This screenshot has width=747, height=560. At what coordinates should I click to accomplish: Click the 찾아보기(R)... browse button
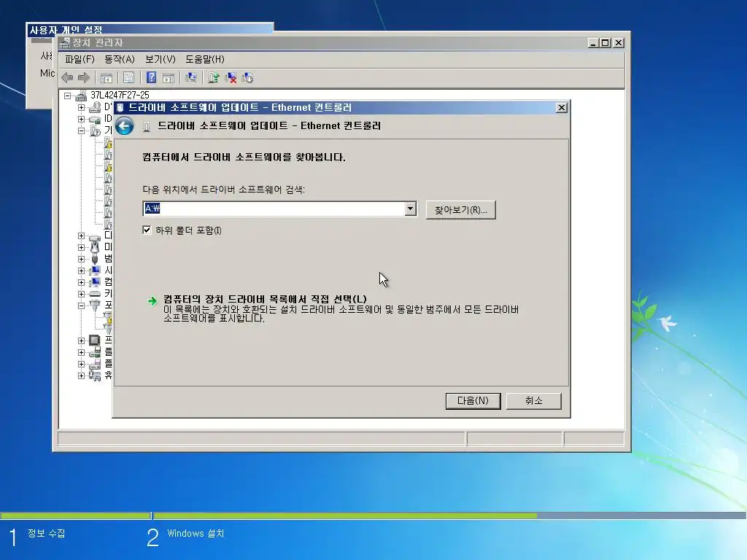[x=461, y=210]
